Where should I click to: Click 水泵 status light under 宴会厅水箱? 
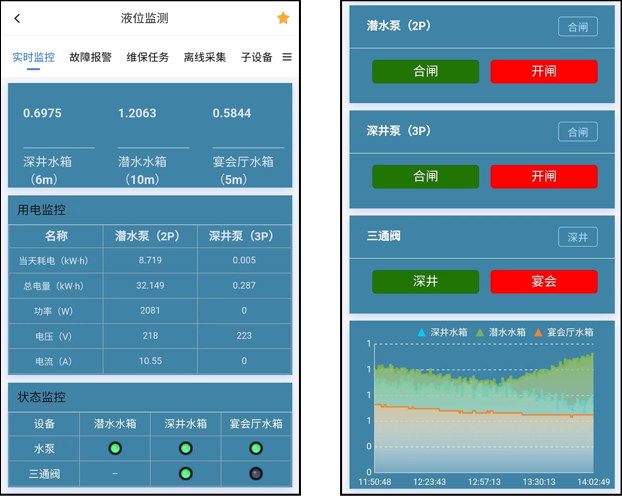coord(256,449)
